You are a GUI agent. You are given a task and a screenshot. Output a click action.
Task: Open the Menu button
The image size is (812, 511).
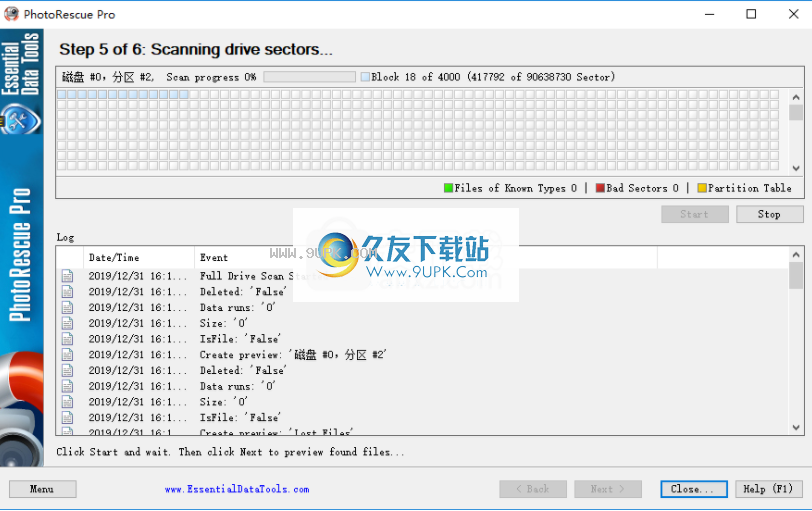[42, 489]
